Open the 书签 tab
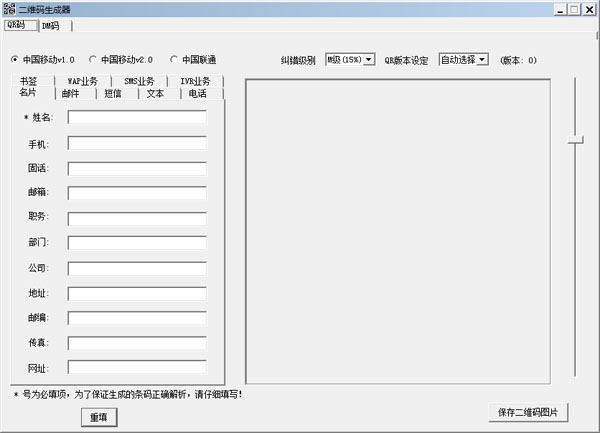This screenshot has height=433, width=600. [32, 81]
